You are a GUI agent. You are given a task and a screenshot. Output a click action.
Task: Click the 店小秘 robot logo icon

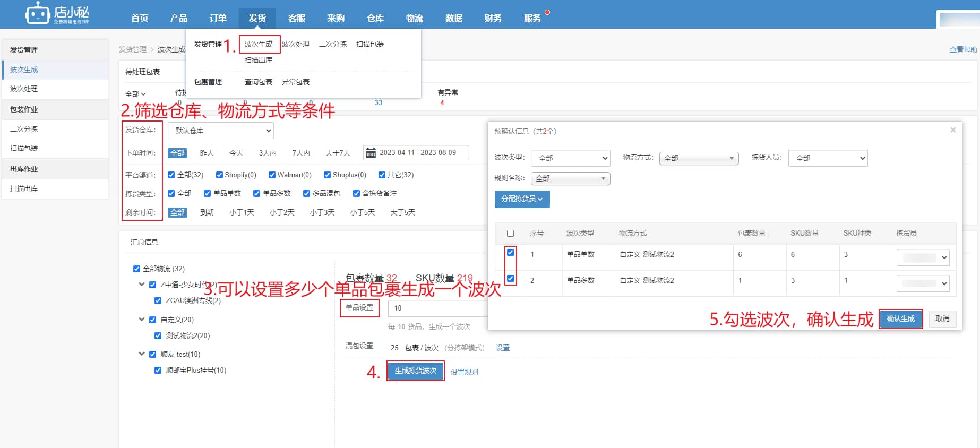[x=38, y=13]
